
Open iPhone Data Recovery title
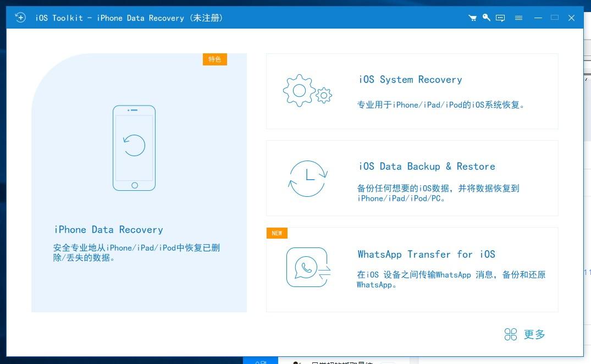click(108, 229)
